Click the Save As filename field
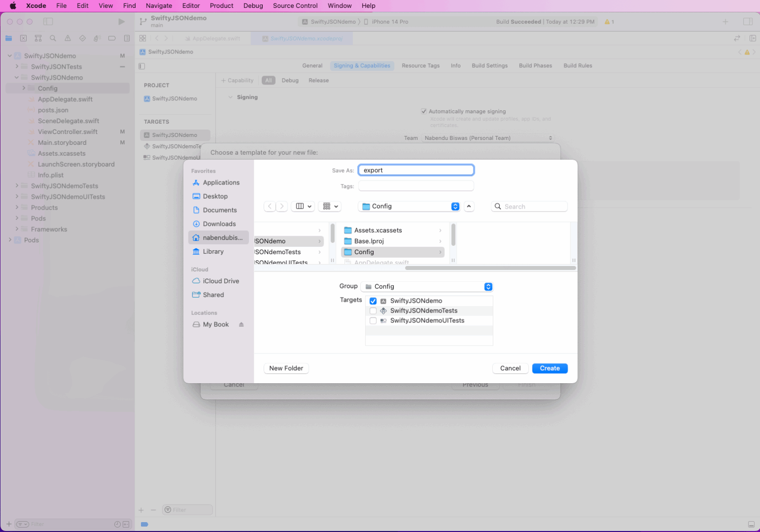The height and width of the screenshot is (532, 760). [x=416, y=170]
